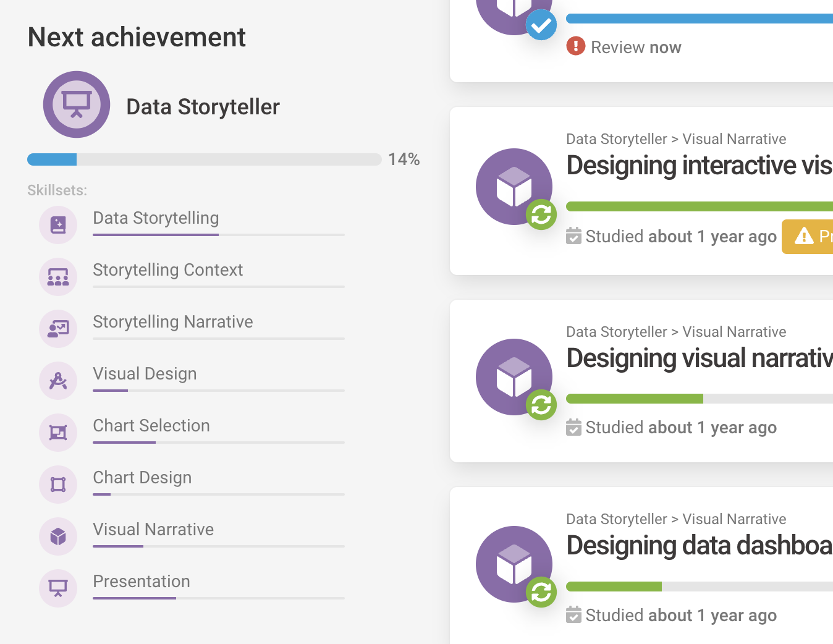
Task: Click the refresh badge on the data dashboards card
Action: 541,591
